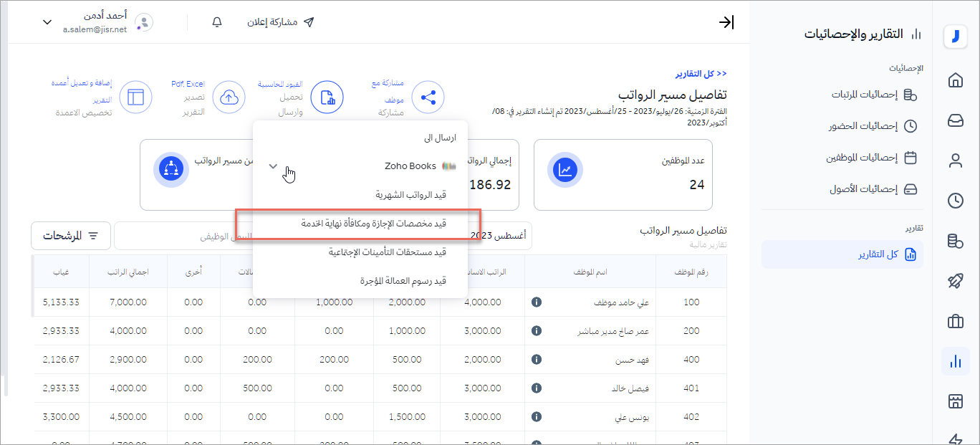Click the customize columns table icon
The width and height of the screenshot is (980, 445).
point(135,97)
